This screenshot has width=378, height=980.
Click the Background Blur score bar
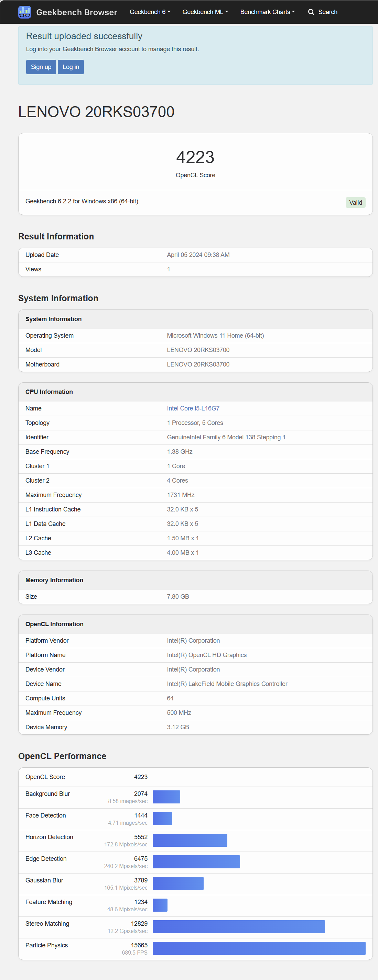(166, 797)
